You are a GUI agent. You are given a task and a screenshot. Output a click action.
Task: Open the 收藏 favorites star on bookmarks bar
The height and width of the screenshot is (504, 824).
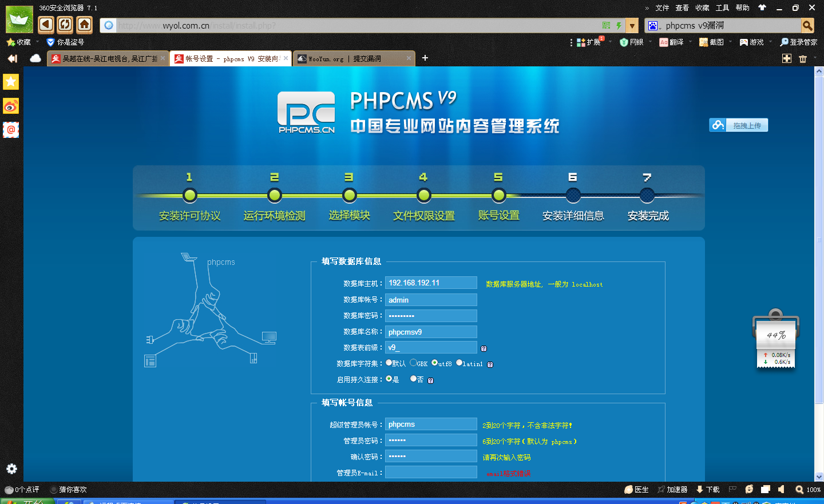click(x=19, y=42)
